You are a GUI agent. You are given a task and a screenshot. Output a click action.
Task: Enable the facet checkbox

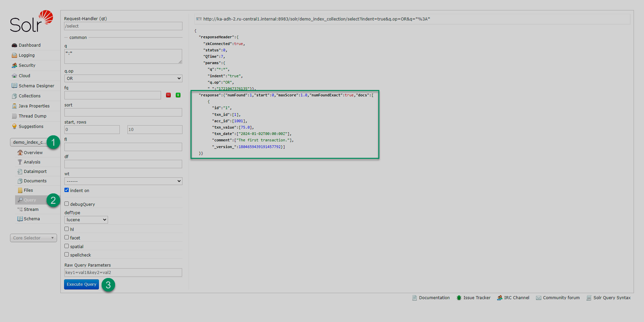tap(67, 237)
